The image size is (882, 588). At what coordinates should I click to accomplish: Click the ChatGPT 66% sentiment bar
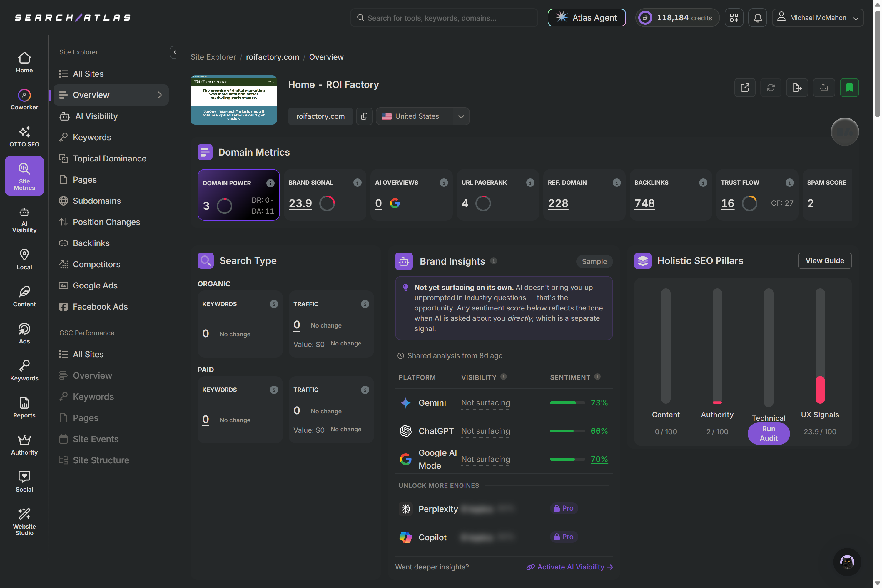coord(567,431)
